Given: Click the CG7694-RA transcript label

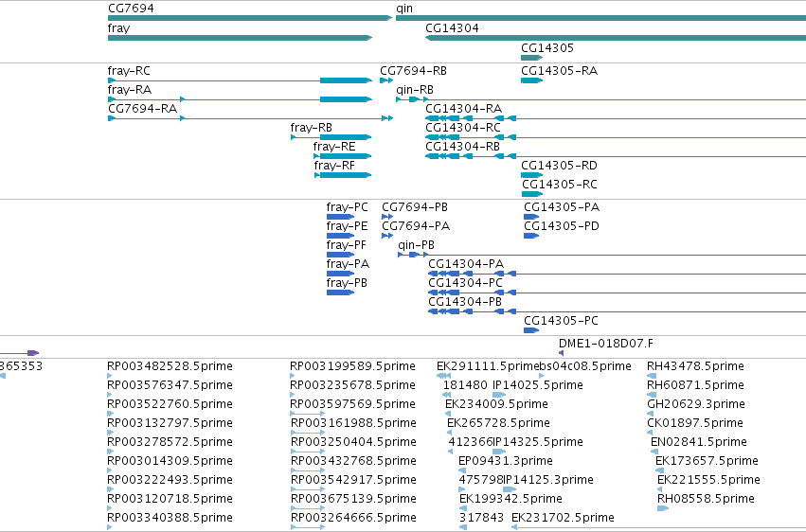Looking at the screenshot, I should [142, 109].
